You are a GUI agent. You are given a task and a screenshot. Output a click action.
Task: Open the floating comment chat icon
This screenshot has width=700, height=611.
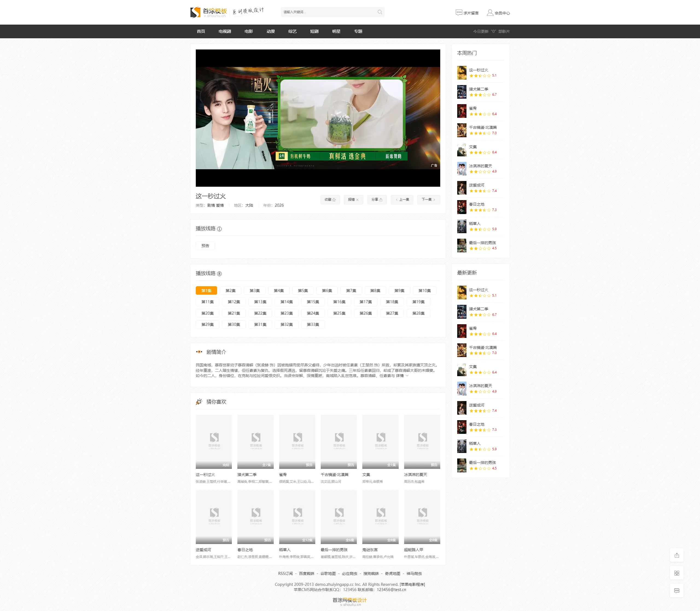click(676, 591)
